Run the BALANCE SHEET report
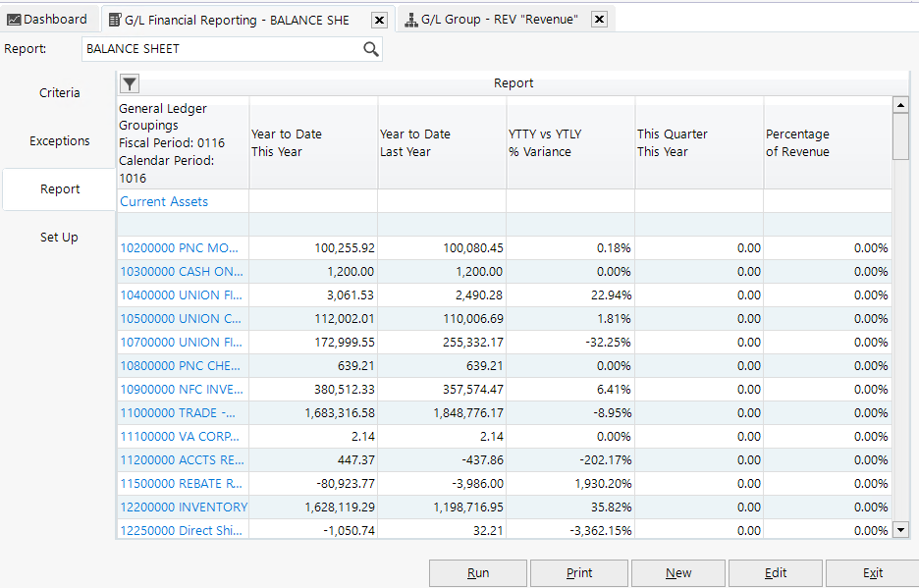The width and height of the screenshot is (919, 588). click(478, 572)
